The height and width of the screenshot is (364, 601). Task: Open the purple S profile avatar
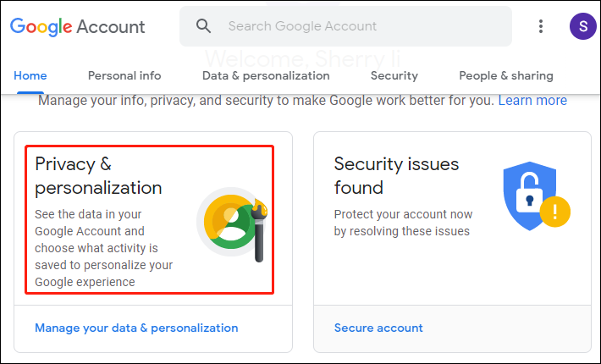pos(582,26)
